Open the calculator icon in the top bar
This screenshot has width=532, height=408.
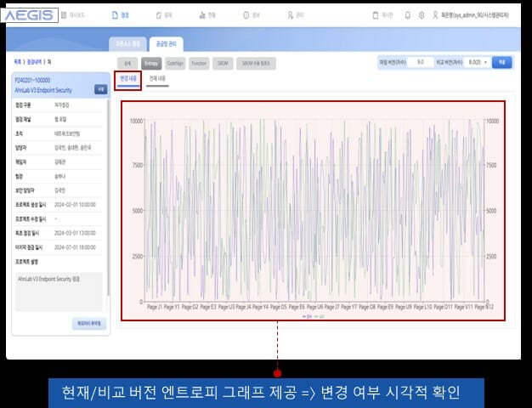(x=377, y=15)
